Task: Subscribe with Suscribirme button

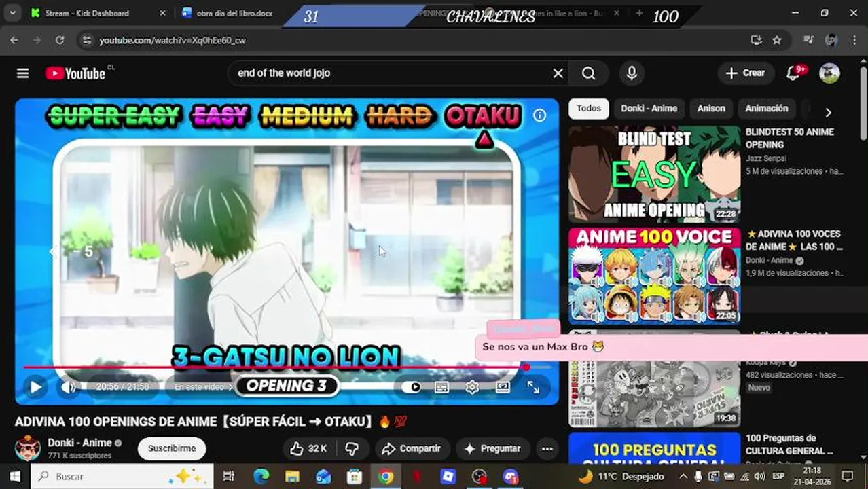Action: 172,448
